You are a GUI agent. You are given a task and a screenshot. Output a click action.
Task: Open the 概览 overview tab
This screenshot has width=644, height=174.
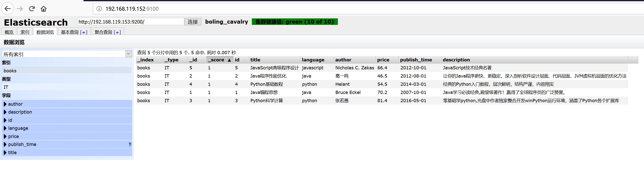(9, 32)
